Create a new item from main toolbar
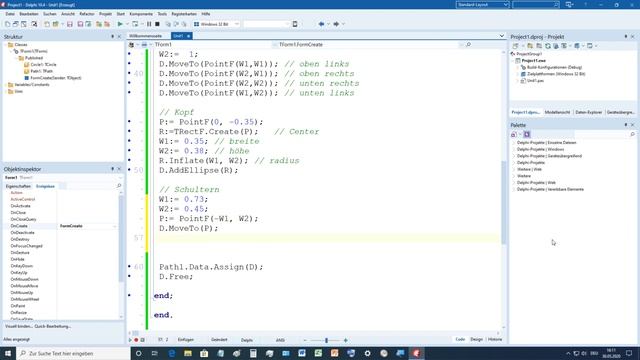The image size is (640, 360). (x=7, y=24)
